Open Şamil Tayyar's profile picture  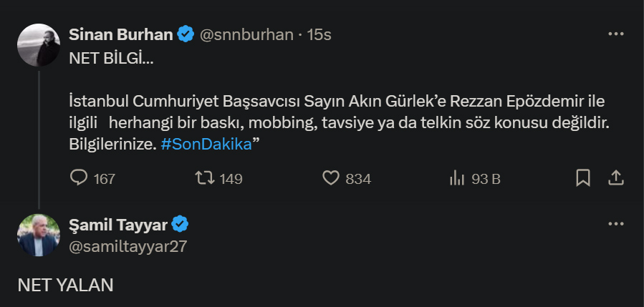pyautogui.click(x=39, y=235)
